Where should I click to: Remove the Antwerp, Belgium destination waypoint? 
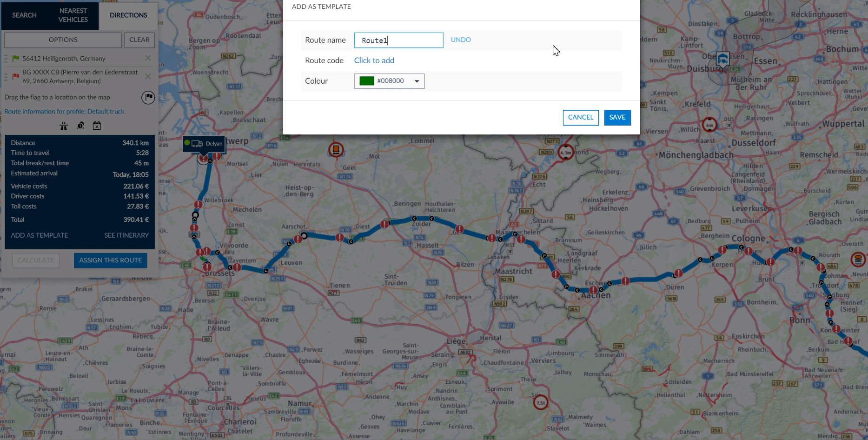coord(148,76)
